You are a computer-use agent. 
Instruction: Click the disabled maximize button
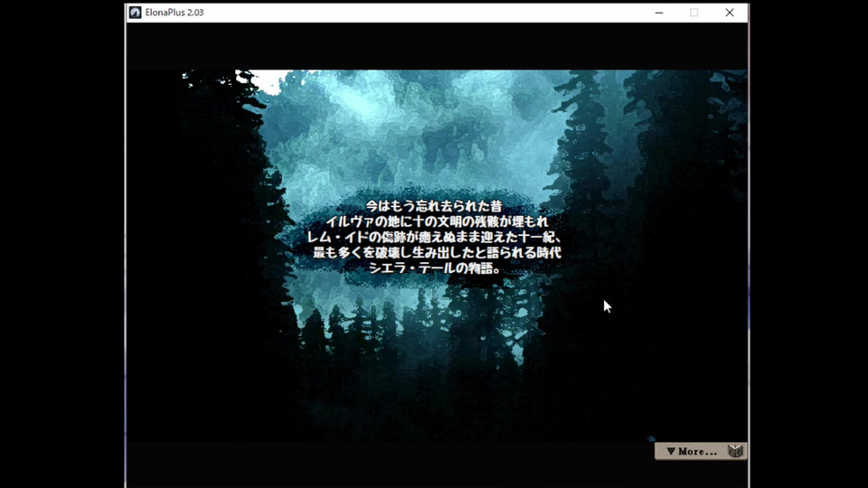[694, 12]
